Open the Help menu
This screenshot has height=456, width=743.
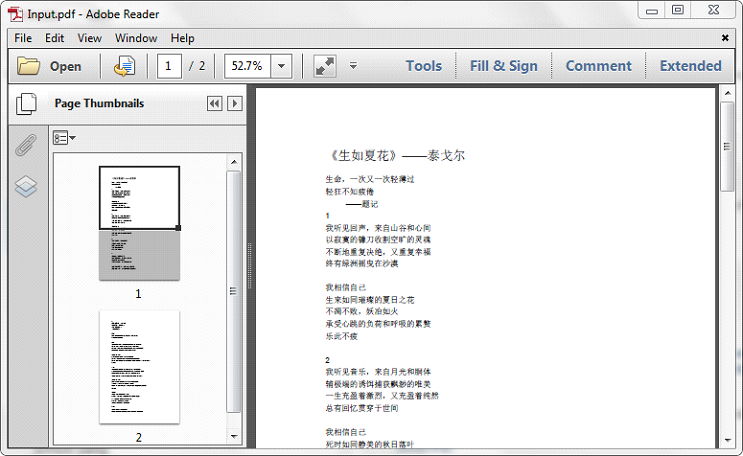(x=182, y=38)
